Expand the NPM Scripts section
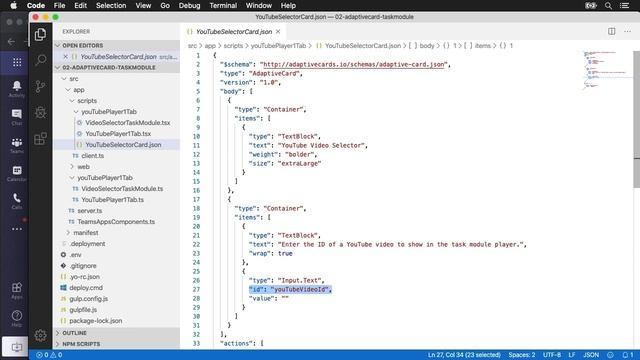640x360 pixels. 117,344
